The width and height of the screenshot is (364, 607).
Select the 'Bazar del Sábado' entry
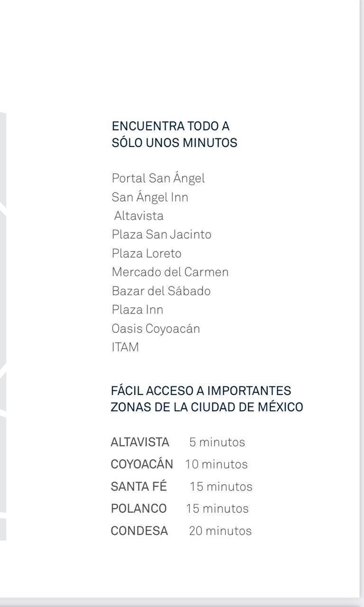pyautogui.click(x=161, y=291)
